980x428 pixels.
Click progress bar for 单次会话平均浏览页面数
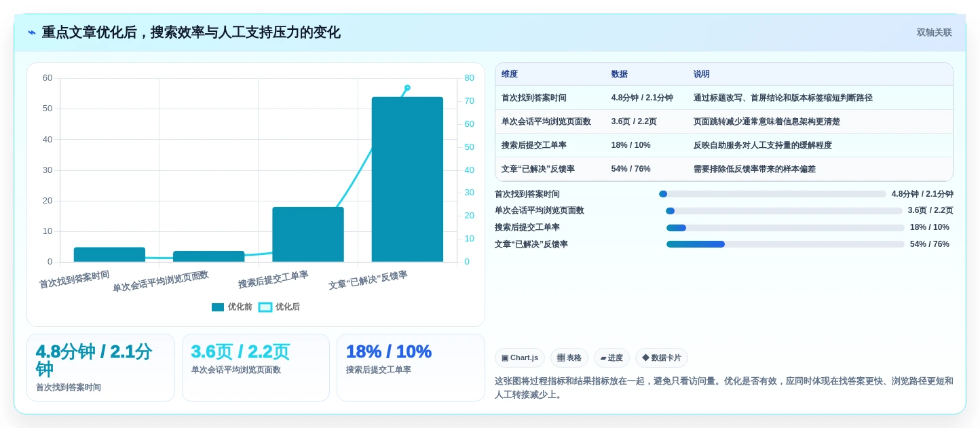pyautogui.click(x=784, y=211)
